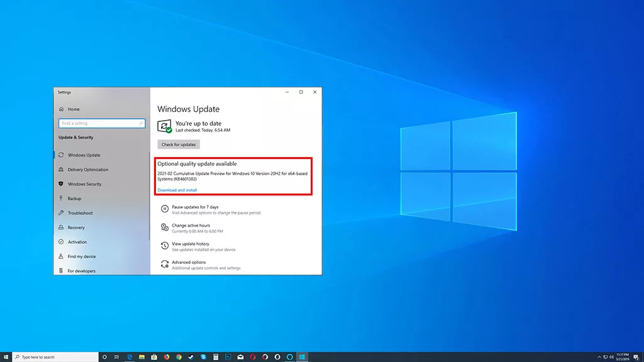The width and height of the screenshot is (644, 362).
Task: Click the Windows Security shield icon
Action: [61, 184]
